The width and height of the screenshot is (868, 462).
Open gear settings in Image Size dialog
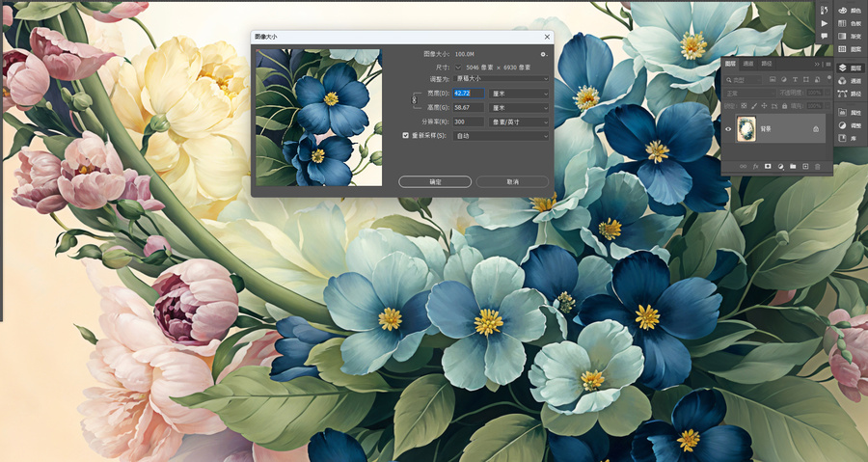click(543, 54)
